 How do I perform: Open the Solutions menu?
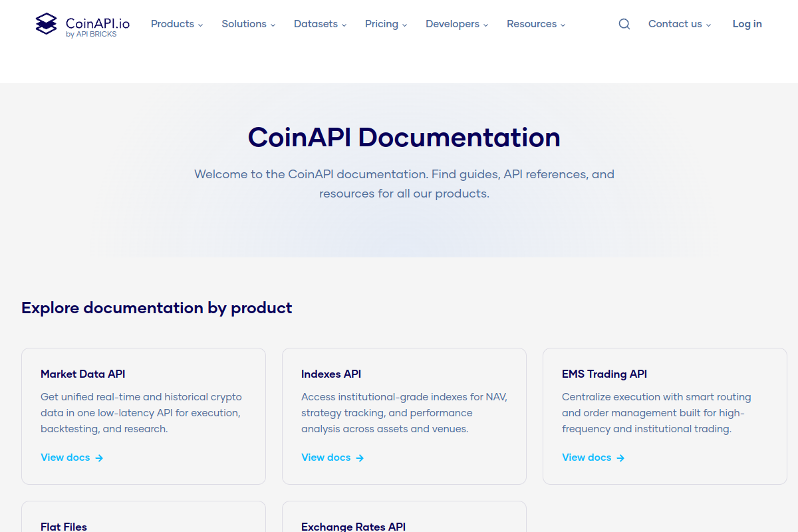pyautogui.click(x=249, y=24)
